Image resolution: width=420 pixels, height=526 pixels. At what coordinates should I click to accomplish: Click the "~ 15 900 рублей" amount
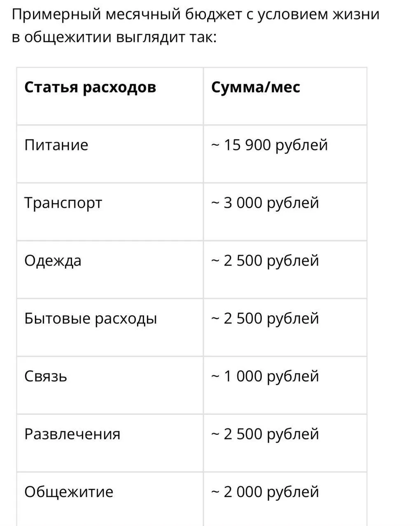point(270,146)
